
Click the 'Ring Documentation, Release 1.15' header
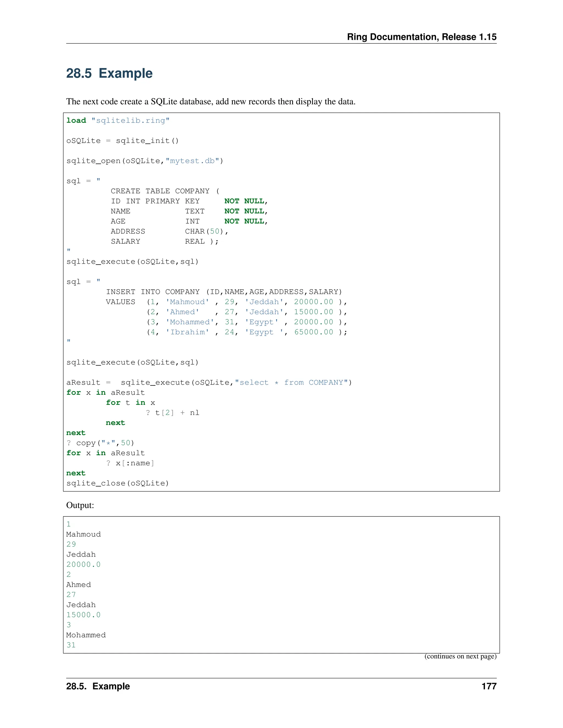421,37
